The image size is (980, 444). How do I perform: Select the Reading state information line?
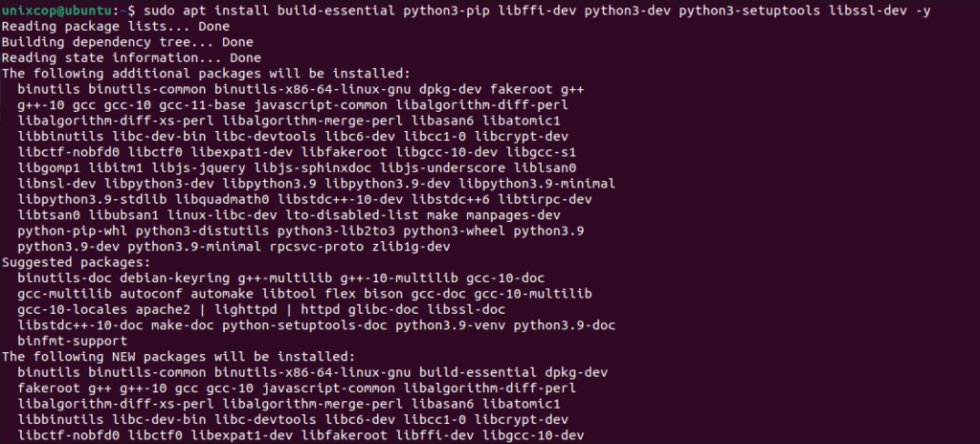[131, 57]
